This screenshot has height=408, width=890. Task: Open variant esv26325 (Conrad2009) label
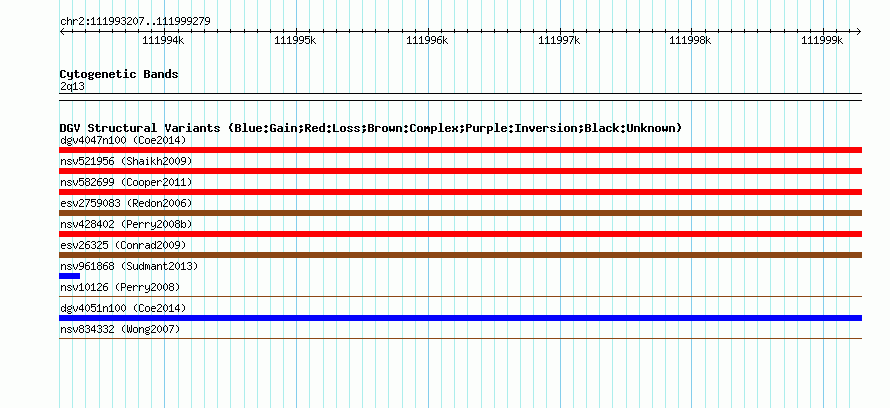(123, 245)
